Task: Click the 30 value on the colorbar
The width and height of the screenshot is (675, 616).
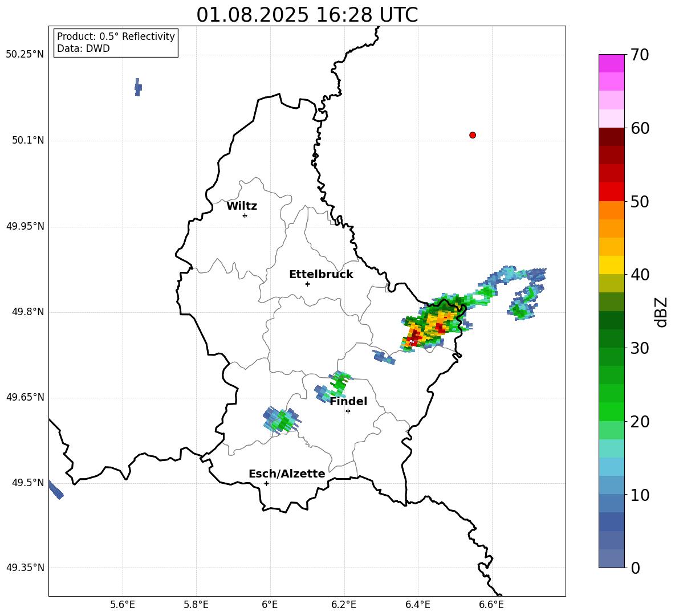Action: 640,348
